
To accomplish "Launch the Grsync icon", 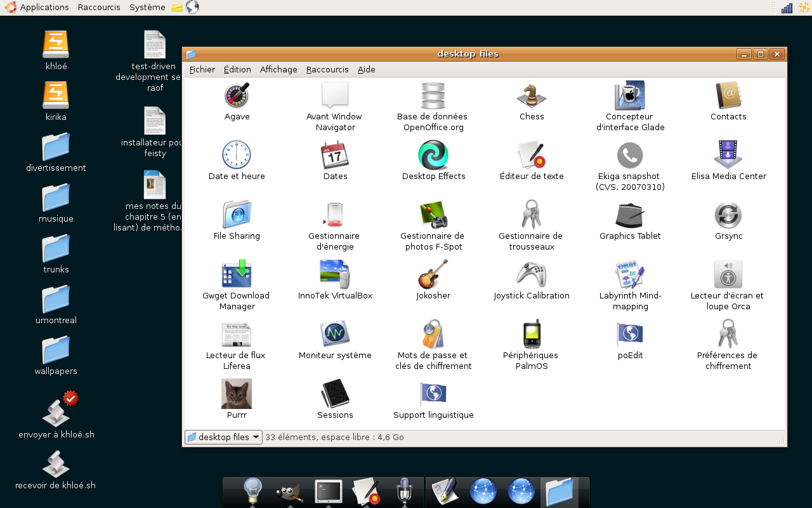I will (x=728, y=215).
